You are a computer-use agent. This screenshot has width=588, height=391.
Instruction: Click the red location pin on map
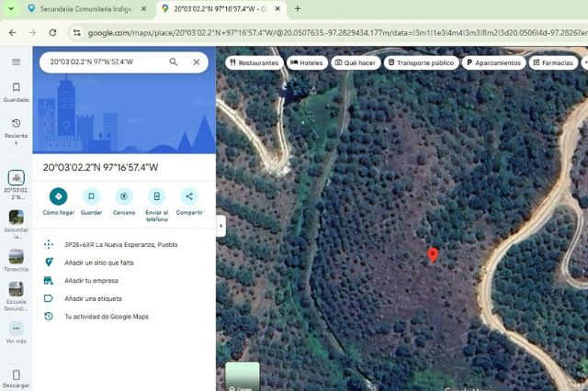[433, 254]
